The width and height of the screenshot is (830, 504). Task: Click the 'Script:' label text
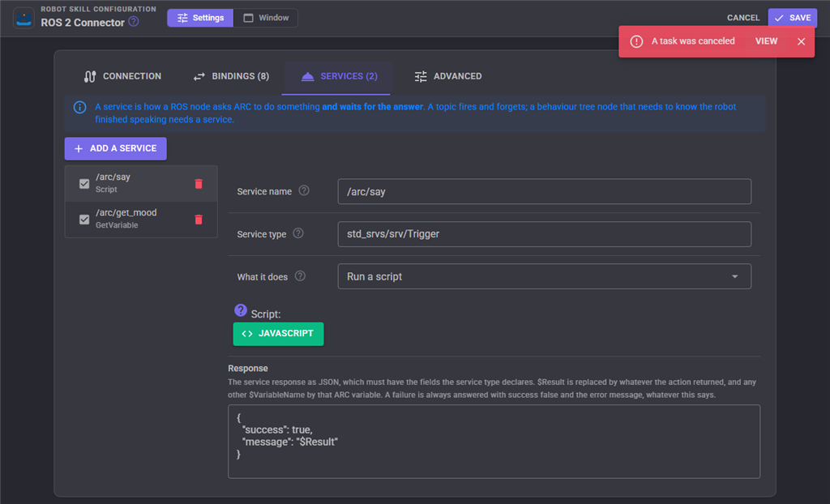266,314
